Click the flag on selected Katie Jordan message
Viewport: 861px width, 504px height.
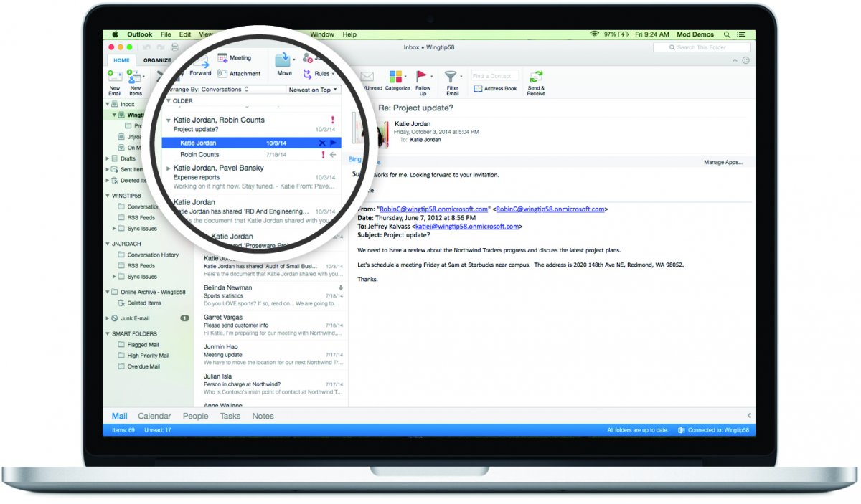point(333,143)
